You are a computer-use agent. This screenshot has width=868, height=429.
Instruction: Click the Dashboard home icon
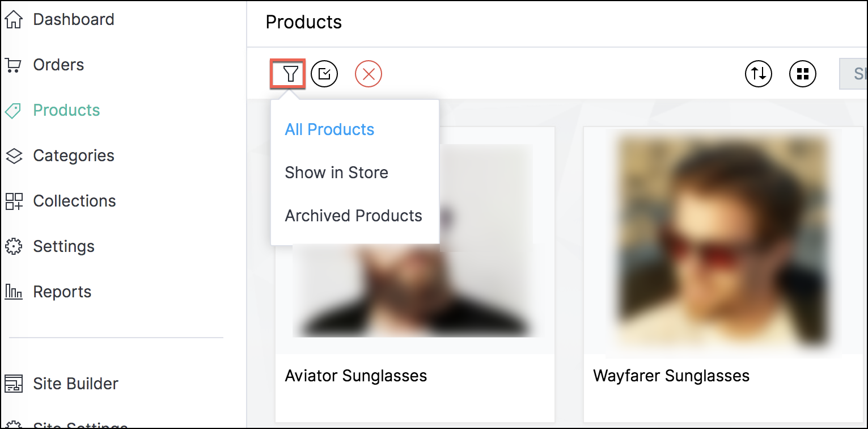click(14, 20)
